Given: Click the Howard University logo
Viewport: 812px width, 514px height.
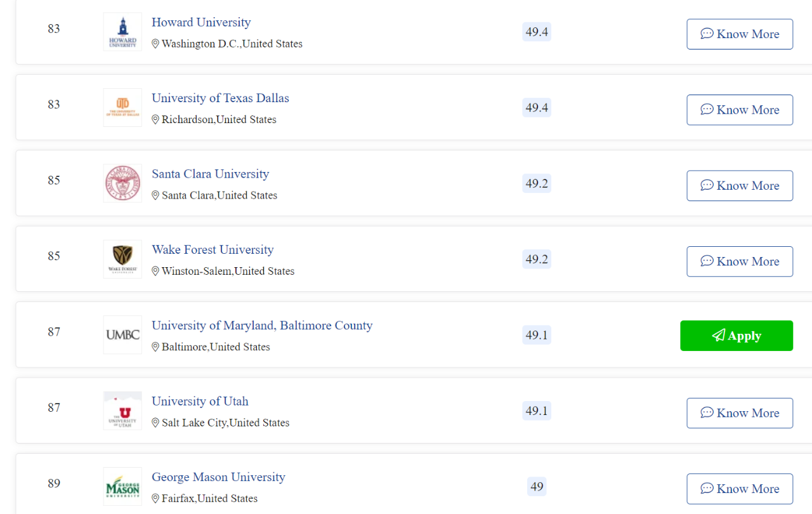Looking at the screenshot, I should pos(122,32).
